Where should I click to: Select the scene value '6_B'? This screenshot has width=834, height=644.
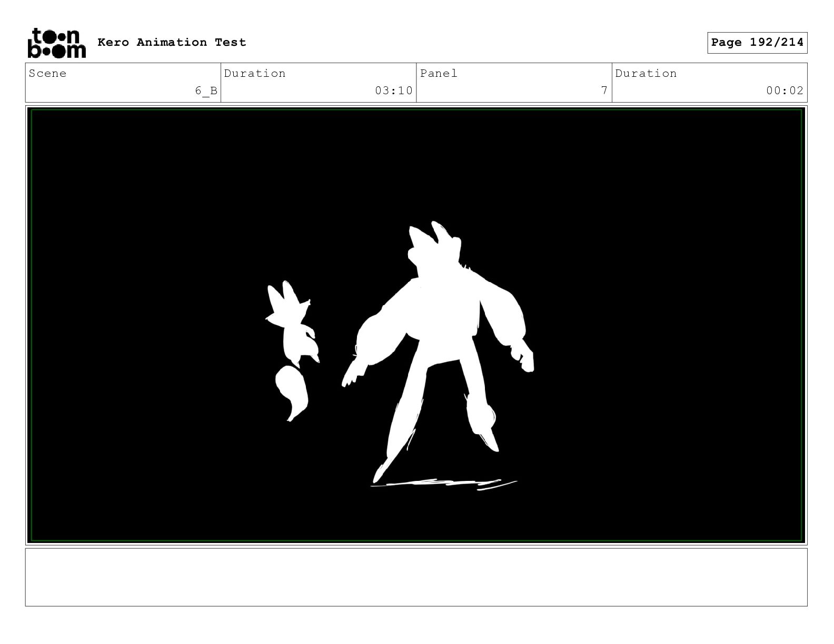(206, 90)
